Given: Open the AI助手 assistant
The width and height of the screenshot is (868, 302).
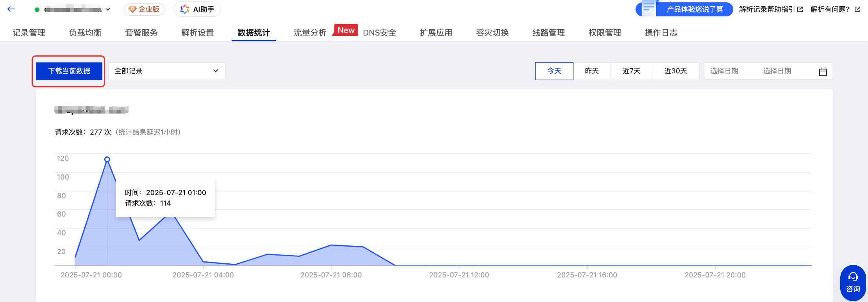Looking at the screenshot, I should [197, 9].
